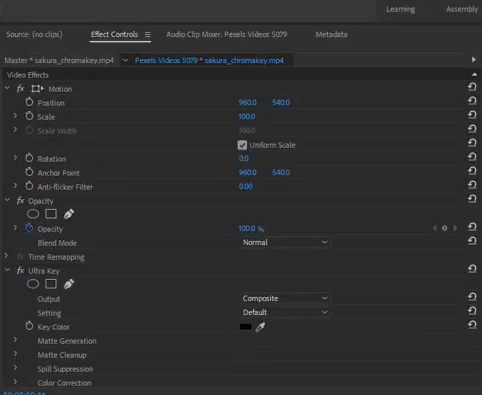This screenshot has height=395, width=482.
Task: Reset the Motion effect
Action: click(472, 87)
